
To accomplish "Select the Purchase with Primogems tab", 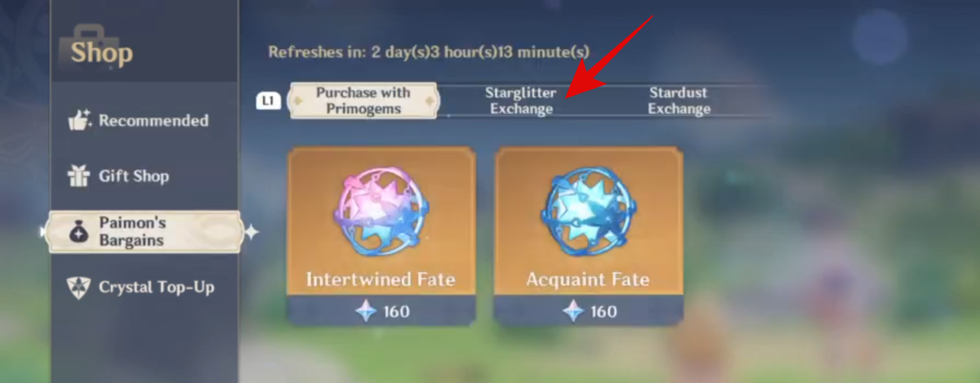I will [x=364, y=101].
